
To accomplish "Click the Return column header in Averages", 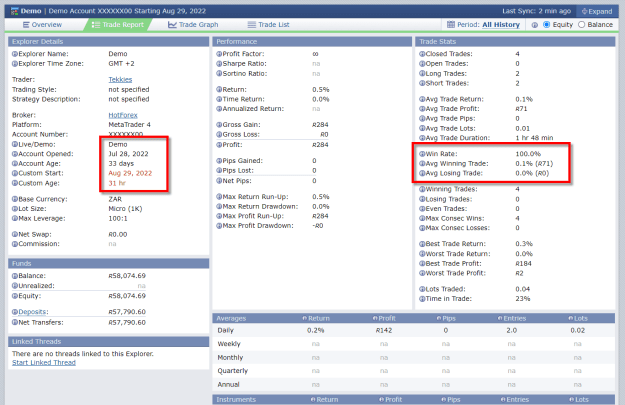I will click(x=316, y=318).
